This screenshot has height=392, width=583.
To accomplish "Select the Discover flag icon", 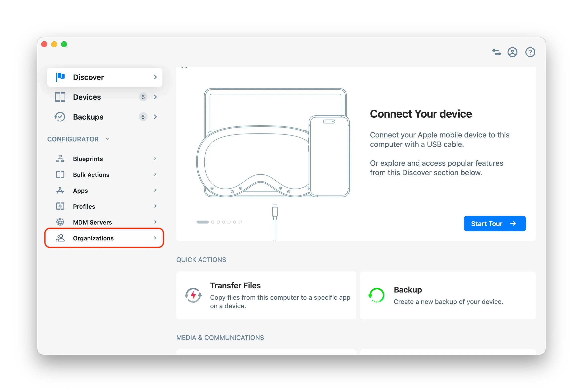I will point(60,77).
